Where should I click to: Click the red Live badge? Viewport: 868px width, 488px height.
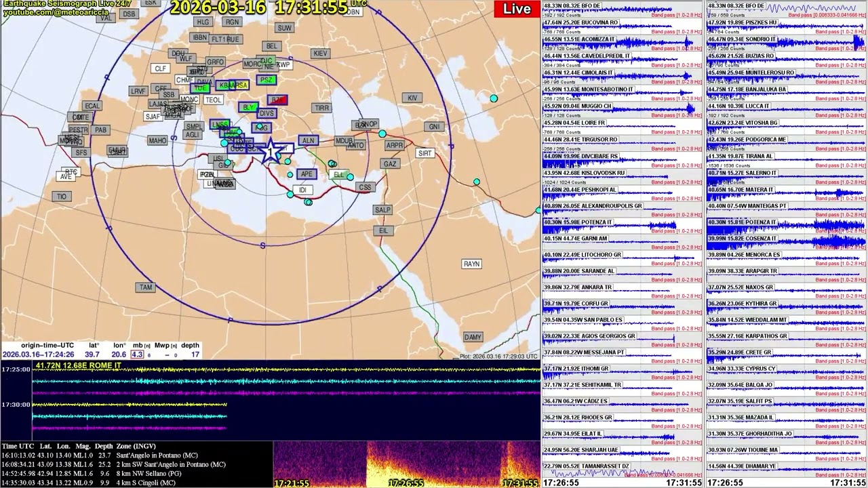coord(517,9)
